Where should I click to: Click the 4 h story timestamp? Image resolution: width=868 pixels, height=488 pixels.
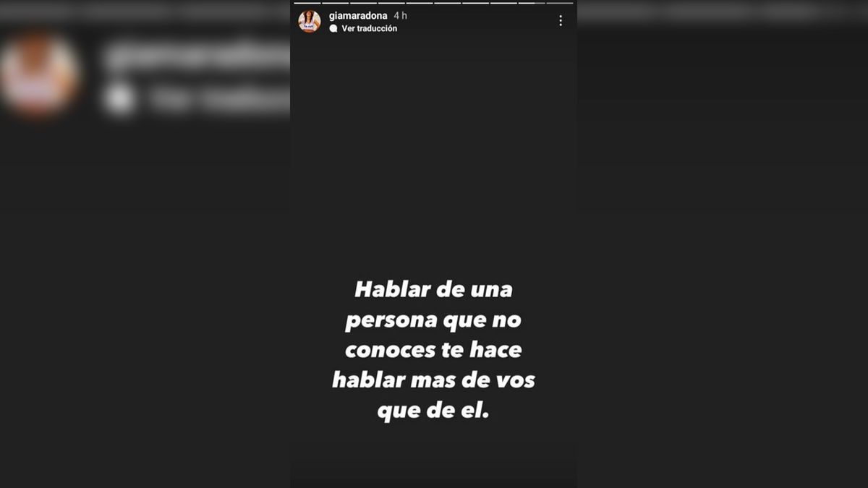coord(400,15)
